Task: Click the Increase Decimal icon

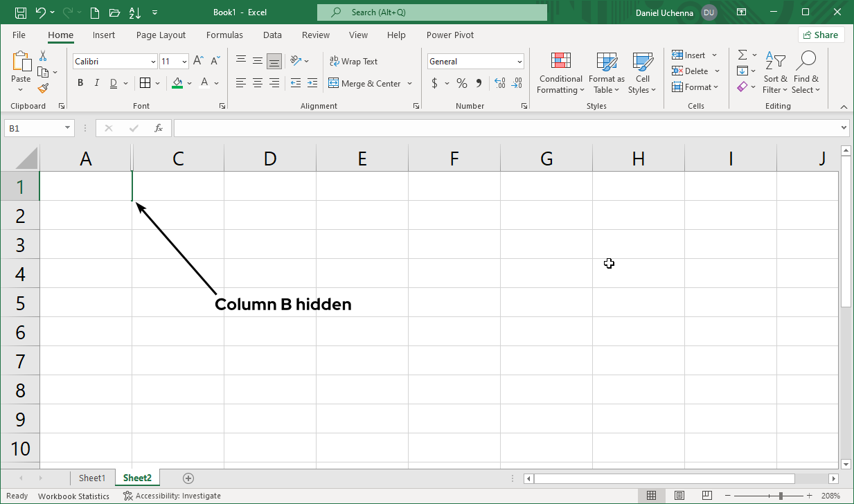Action: point(499,83)
